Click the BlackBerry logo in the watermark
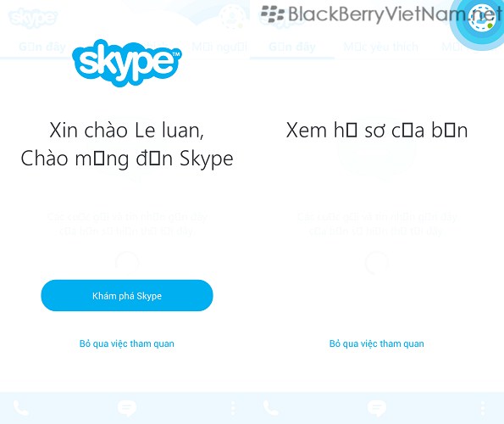 pyautogui.click(x=273, y=14)
